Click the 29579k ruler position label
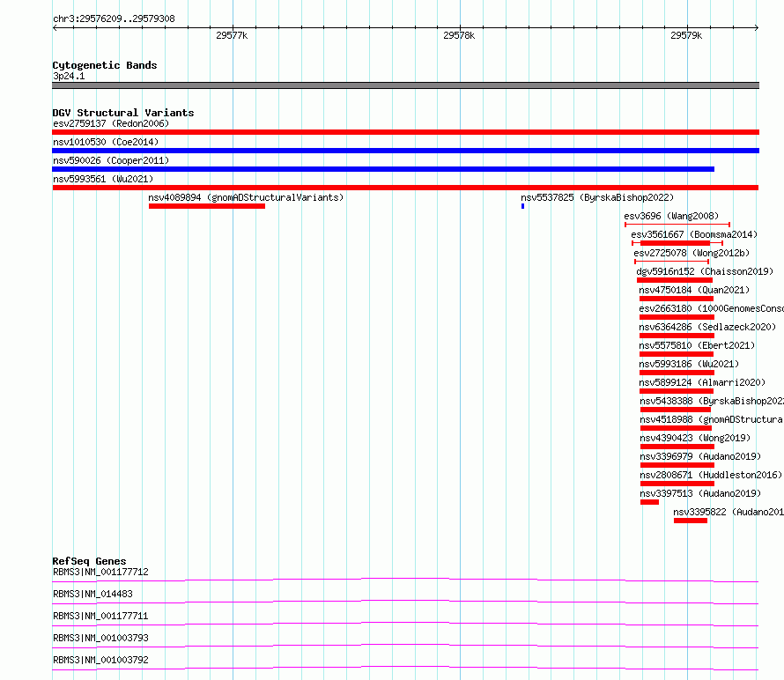Image resolution: width=784 pixels, height=680 pixels. tap(686, 35)
